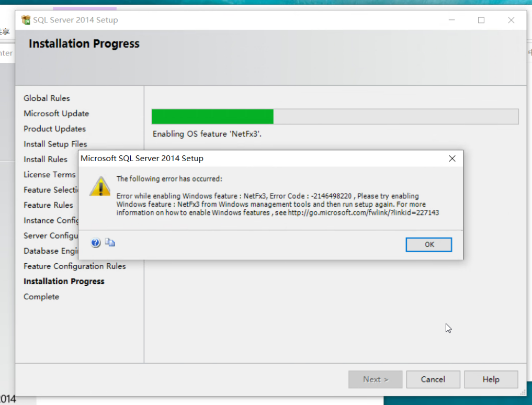This screenshot has height=405, width=532.
Task: Select the Feature Configuration Rules step
Action: coord(75,266)
